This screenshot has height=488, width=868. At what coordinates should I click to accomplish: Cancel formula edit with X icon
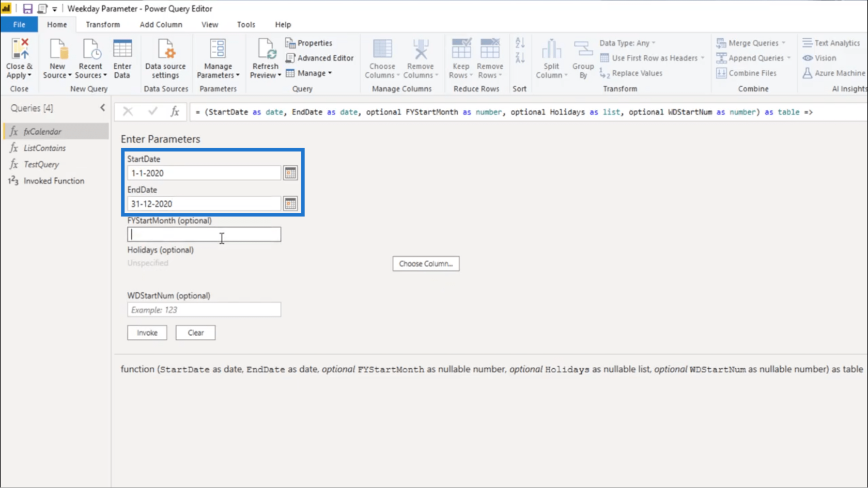(128, 112)
